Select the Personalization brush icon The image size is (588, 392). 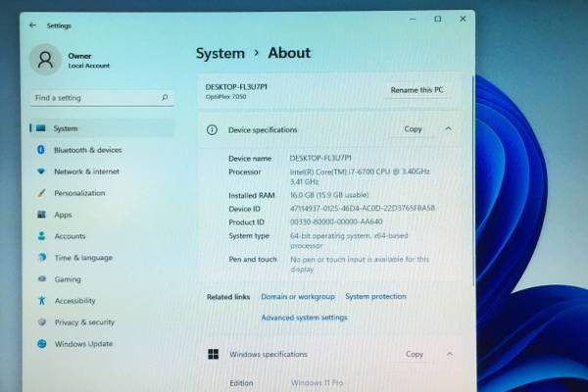(x=41, y=193)
